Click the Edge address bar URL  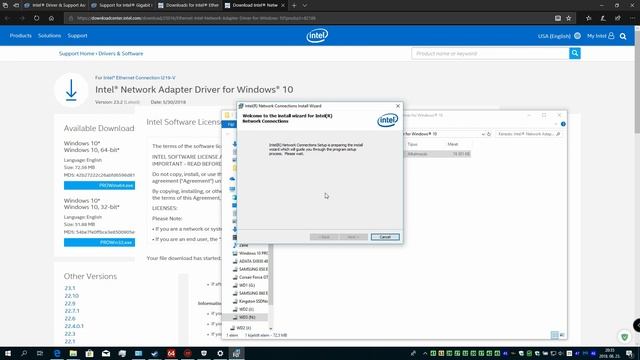click(196, 18)
